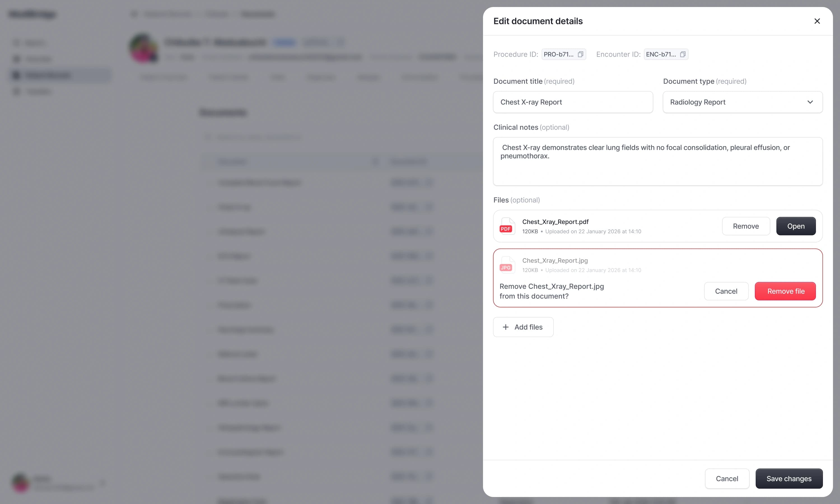Expand the Radiology Report chevron arrow
The image size is (840, 504).
pyautogui.click(x=810, y=102)
